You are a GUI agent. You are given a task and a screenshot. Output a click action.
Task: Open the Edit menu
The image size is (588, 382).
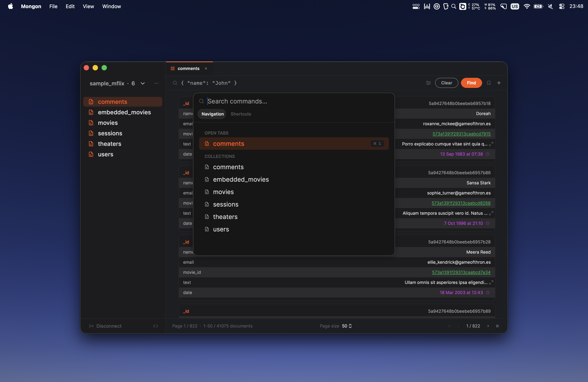(x=70, y=6)
